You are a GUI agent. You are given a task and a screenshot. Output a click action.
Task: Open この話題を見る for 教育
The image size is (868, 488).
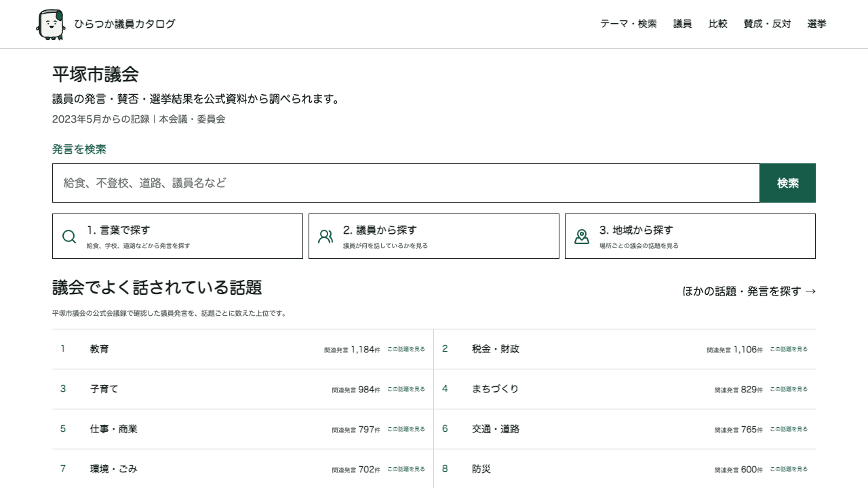(x=406, y=349)
